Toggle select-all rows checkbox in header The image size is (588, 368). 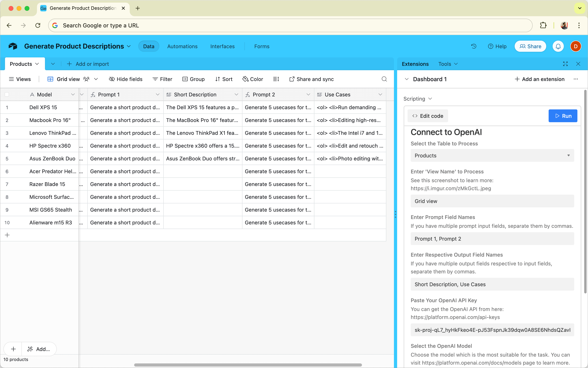point(7,94)
